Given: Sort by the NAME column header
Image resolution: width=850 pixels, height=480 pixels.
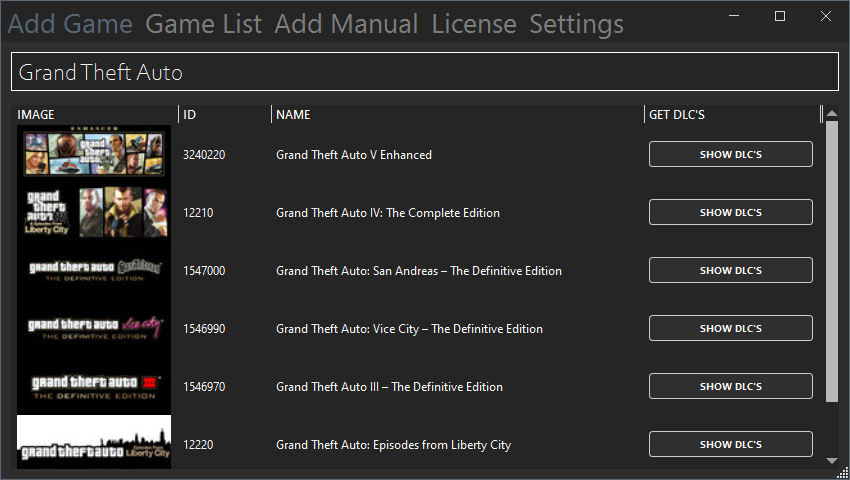Looking at the screenshot, I should click(293, 115).
